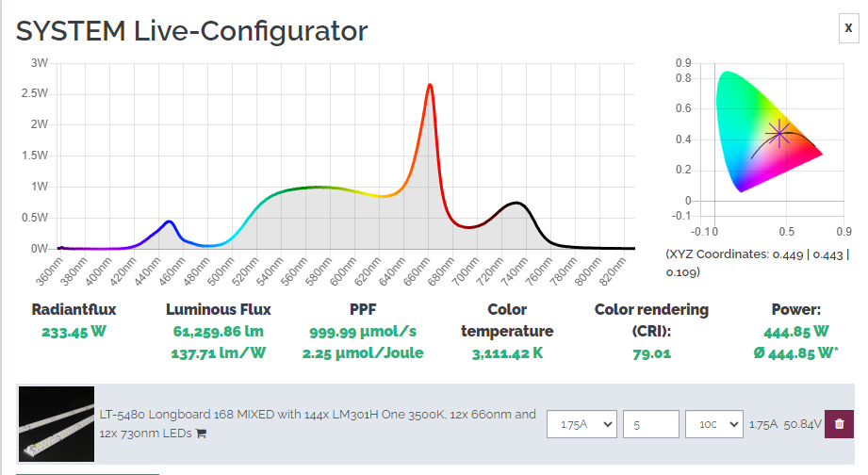Screen dimensions: 868x475
Task: Click the XYZ Coordinates text below diagram
Action: tap(758, 263)
